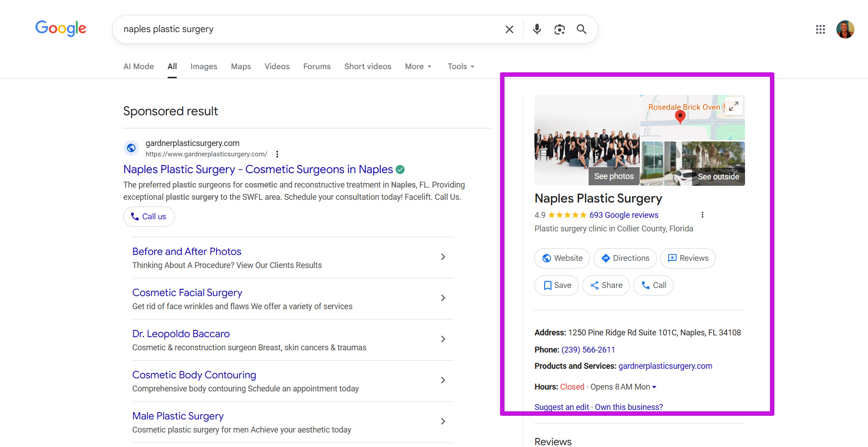
Task: Open three-dot menu beside Google reviews
Action: pos(702,215)
